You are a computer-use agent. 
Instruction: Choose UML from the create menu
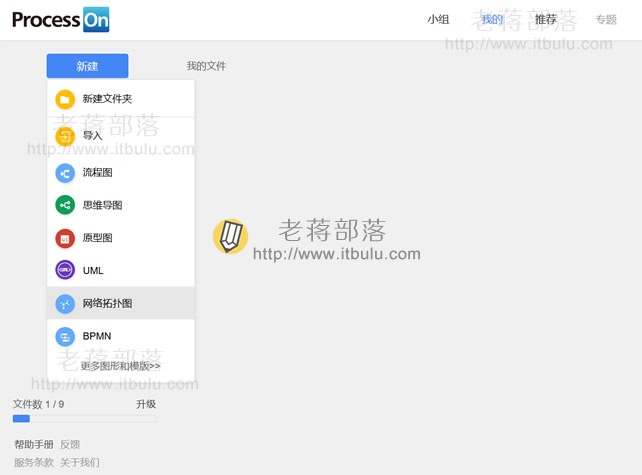[121, 270]
